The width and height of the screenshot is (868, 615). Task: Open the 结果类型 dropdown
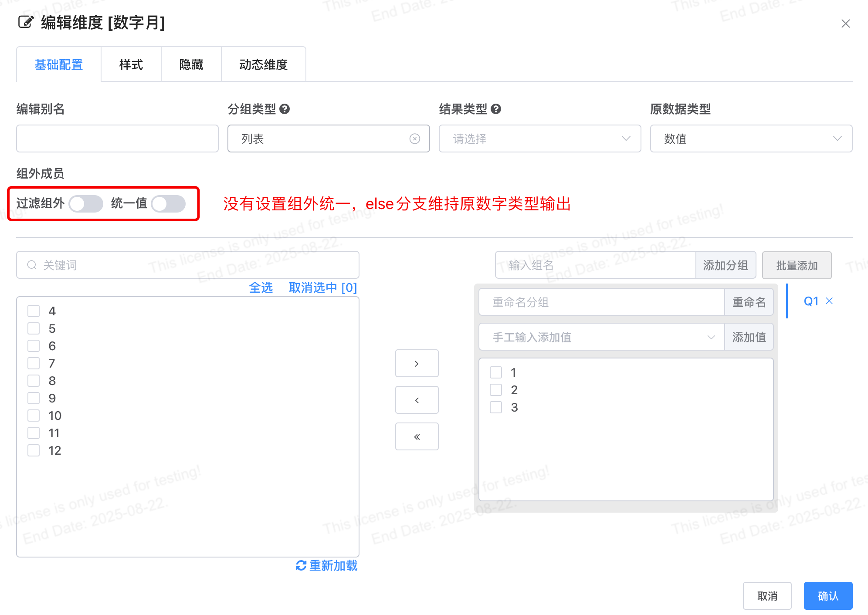pos(539,139)
